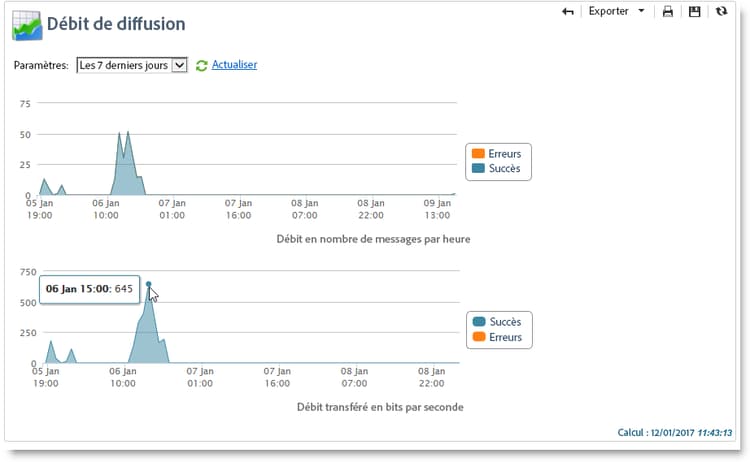The width and height of the screenshot is (750, 462).
Task: Click orange Erreurs swatch in top legend
Action: [x=478, y=154]
